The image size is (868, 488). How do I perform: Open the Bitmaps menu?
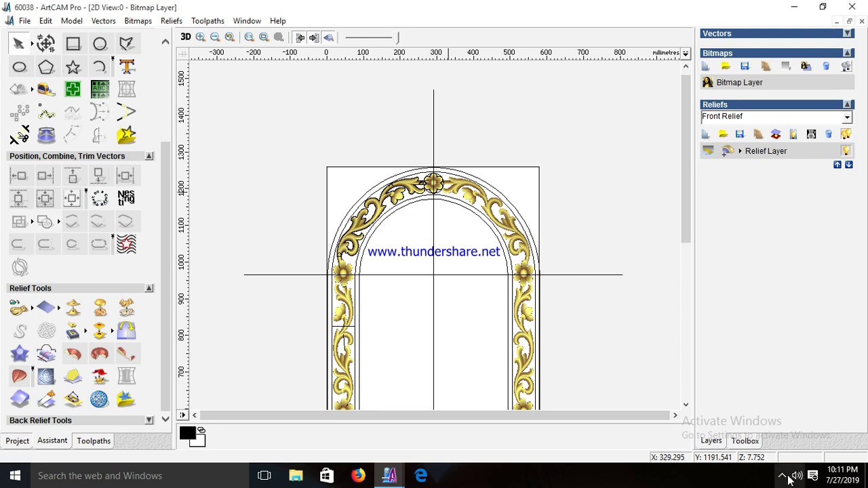pyautogui.click(x=138, y=21)
